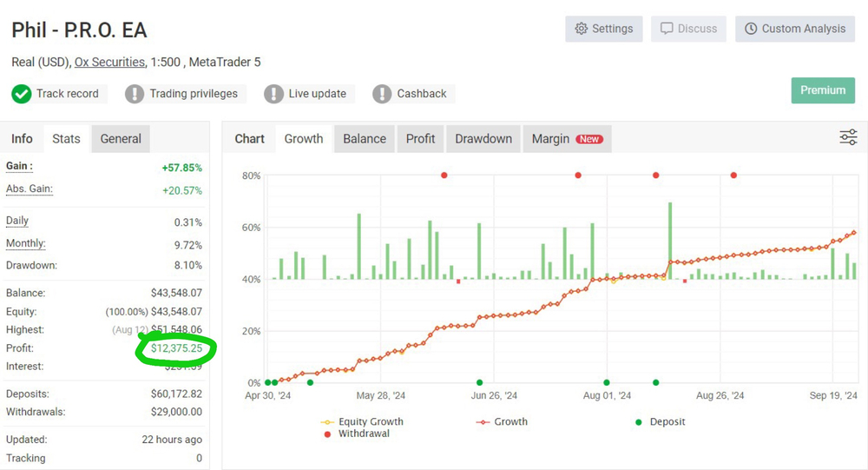The width and height of the screenshot is (868, 470).
Task: Click the Track record green checkmark icon
Action: [x=22, y=94]
